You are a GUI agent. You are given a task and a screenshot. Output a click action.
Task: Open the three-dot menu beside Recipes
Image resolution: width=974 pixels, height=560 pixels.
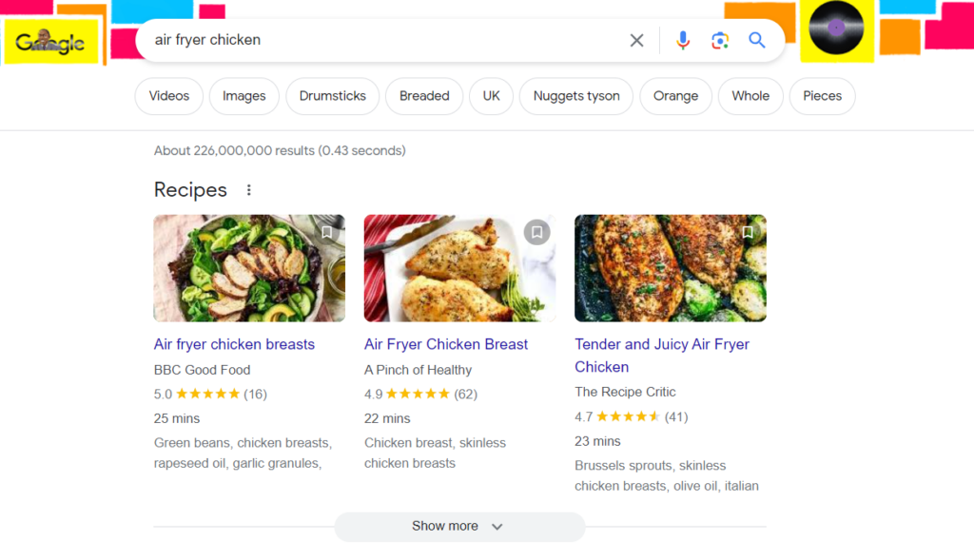[x=248, y=189]
